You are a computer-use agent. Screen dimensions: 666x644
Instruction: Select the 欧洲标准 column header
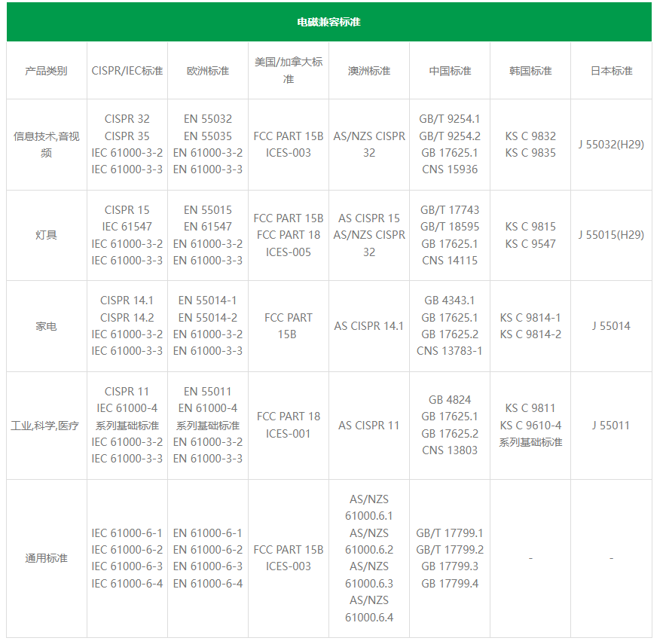click(x=207, y=71)
